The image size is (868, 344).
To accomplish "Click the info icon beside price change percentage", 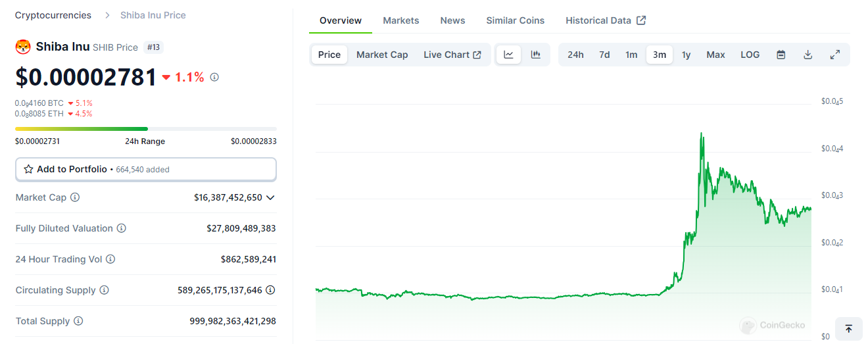I will pos(214,77).
